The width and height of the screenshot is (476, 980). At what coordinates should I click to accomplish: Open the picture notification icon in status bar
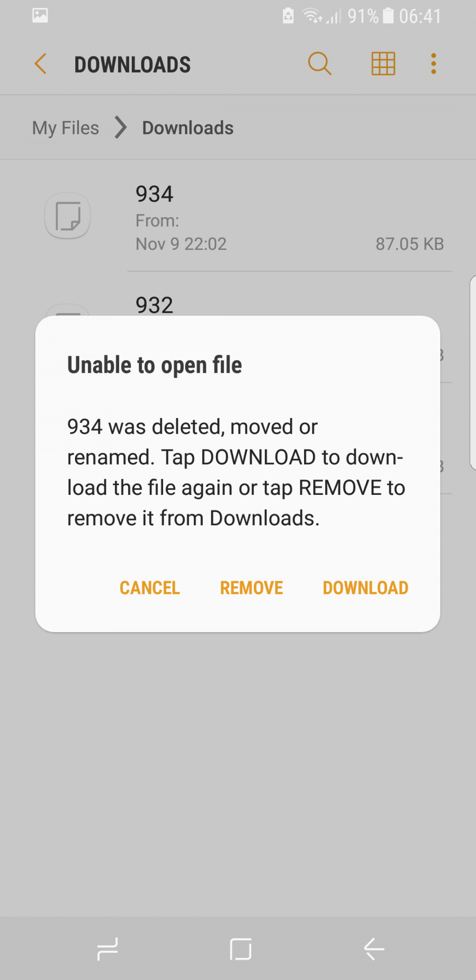click(x=40, y=16)
